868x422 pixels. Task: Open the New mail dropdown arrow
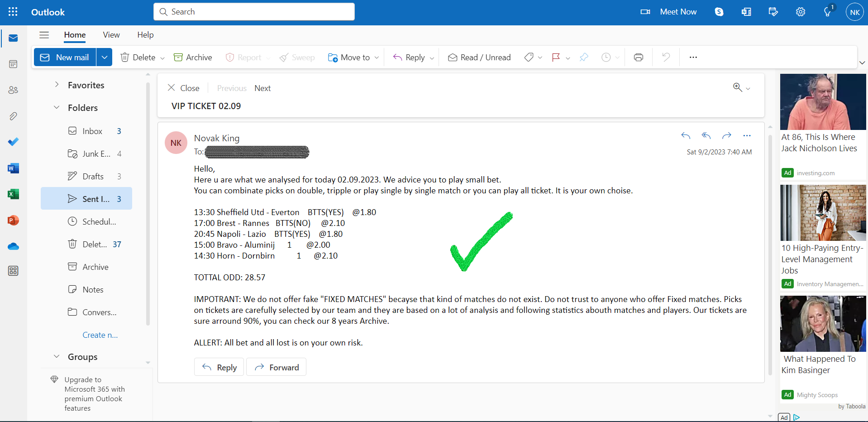click(x=104, y=58)
